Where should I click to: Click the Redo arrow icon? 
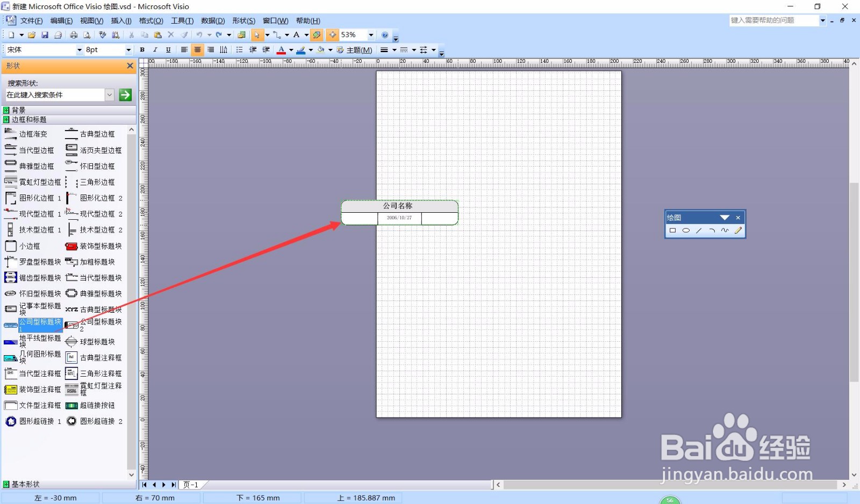[x=219, y=35]
